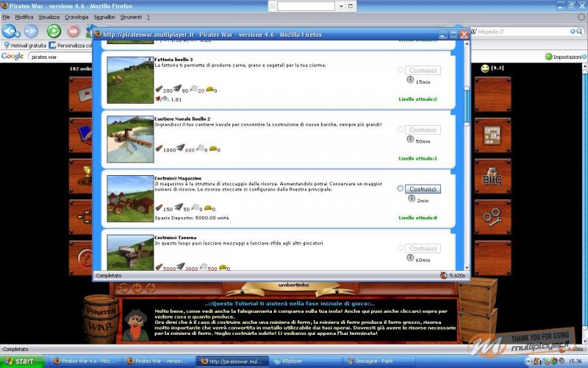Viewport: 588px width, 368px height.
Task: Open the Modifica menu
Action: (24, 17)
